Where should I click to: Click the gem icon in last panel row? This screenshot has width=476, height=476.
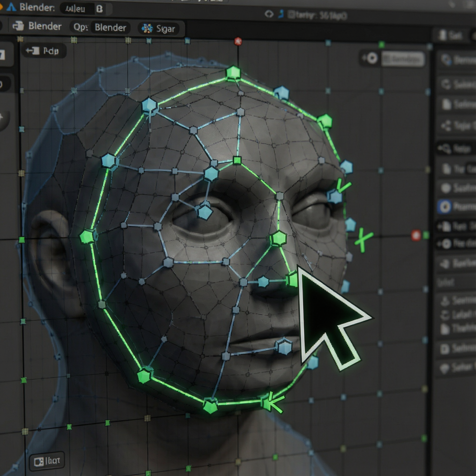445,369
